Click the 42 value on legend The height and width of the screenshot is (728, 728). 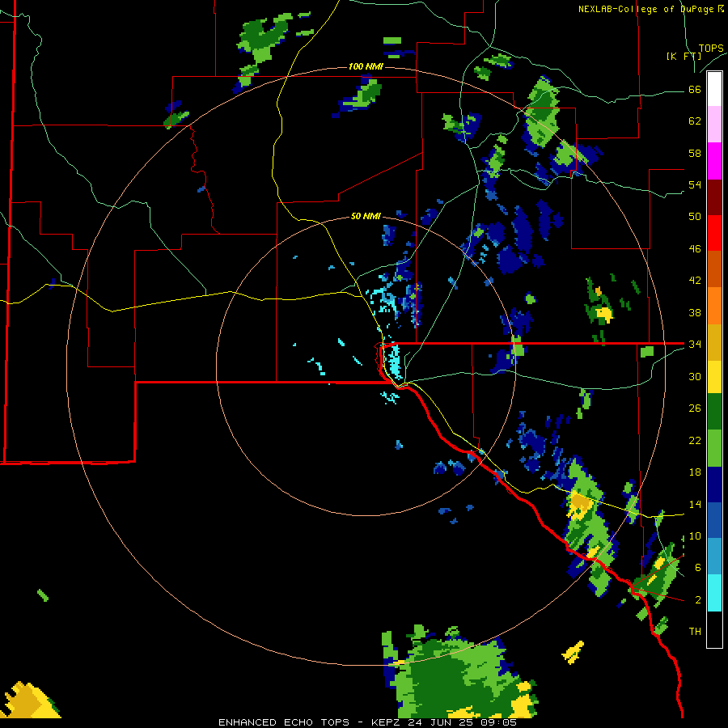[x=695, y=281]
